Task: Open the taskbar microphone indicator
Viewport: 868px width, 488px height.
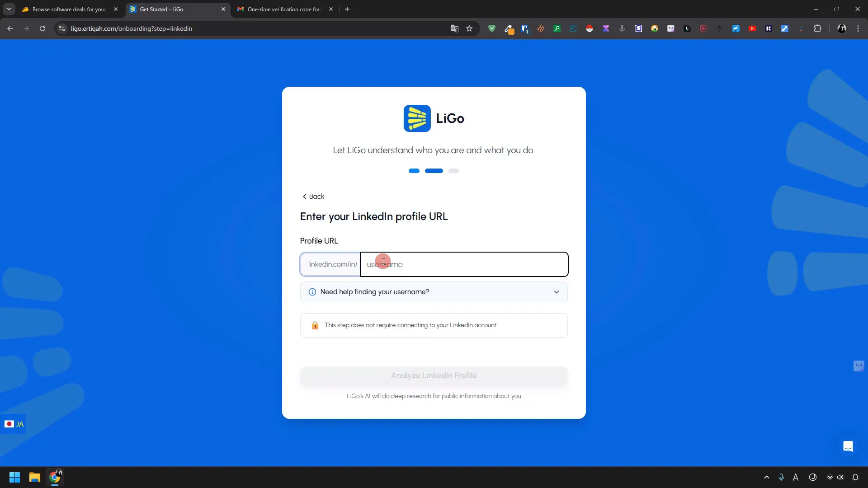Action: coord(781,477)
